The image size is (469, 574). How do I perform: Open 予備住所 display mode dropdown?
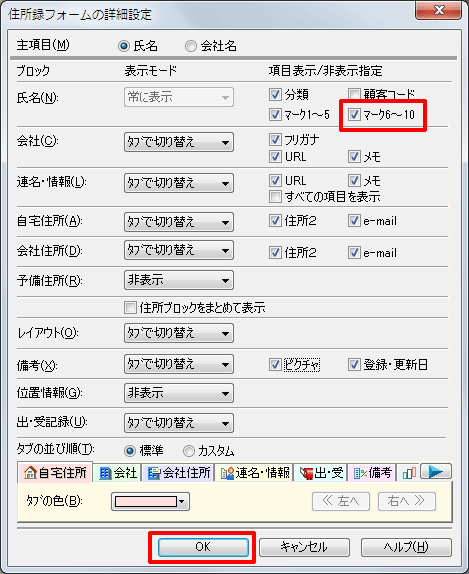[179, 280]
